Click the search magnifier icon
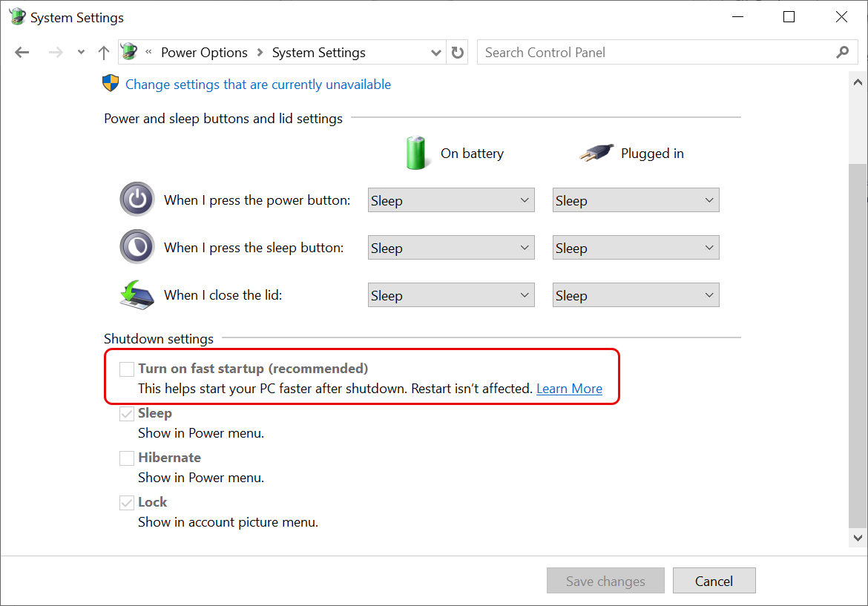This screenshot has height=606, width=868. 842,53
